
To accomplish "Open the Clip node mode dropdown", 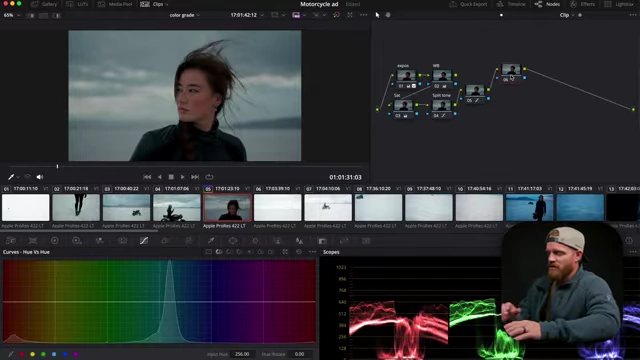I will [x=567, y=15].
